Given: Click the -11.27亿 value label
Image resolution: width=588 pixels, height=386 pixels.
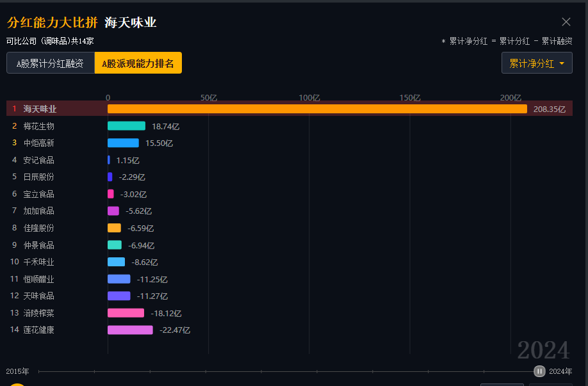Looking at the screenshot, I should click(152, 296).
